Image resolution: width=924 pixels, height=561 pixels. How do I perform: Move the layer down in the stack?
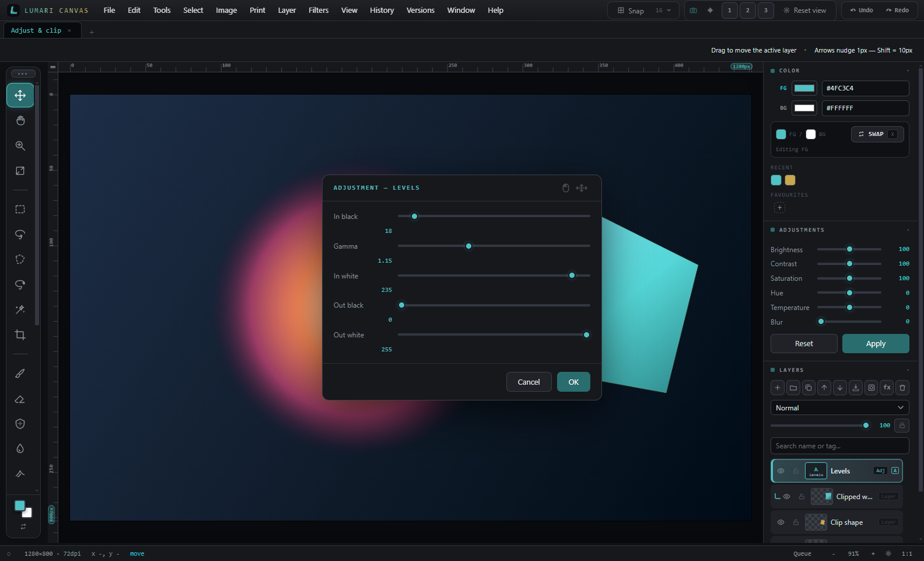coord(840,388)
